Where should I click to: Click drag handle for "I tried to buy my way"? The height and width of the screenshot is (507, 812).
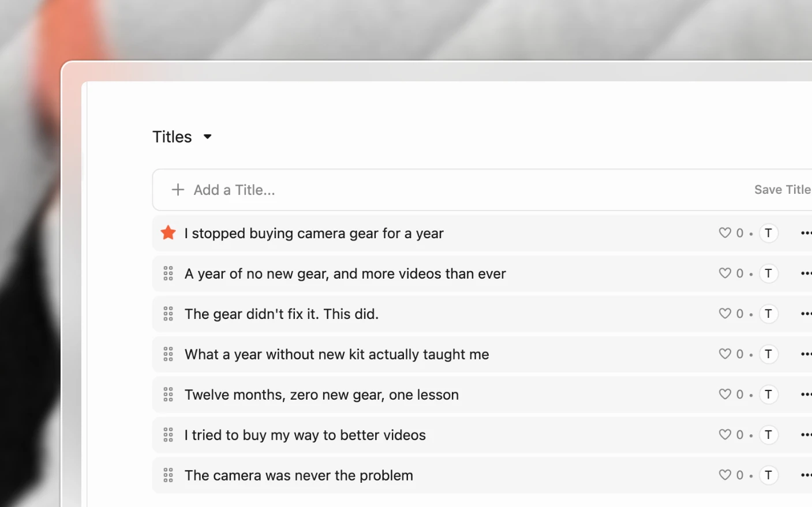[x=168, y=435]
